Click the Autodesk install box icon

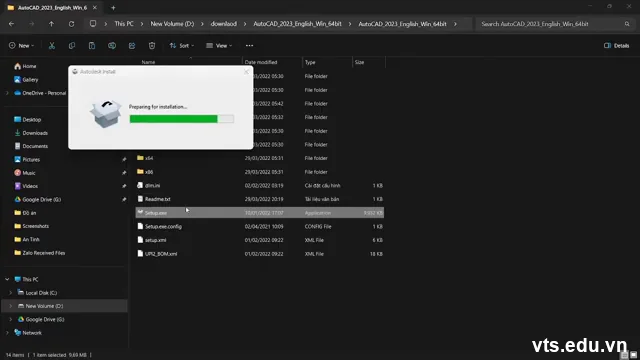coord(106,114)
